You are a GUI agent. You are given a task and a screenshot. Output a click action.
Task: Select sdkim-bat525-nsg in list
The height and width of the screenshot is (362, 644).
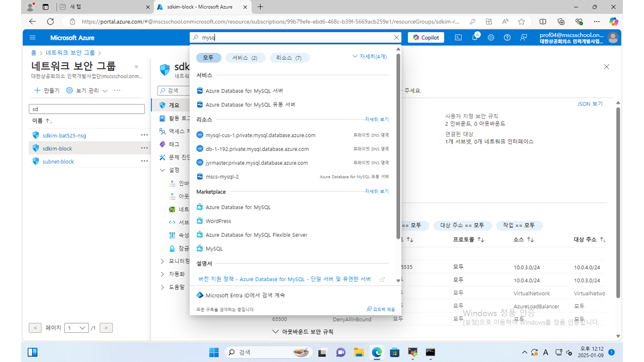click(64, 135)
